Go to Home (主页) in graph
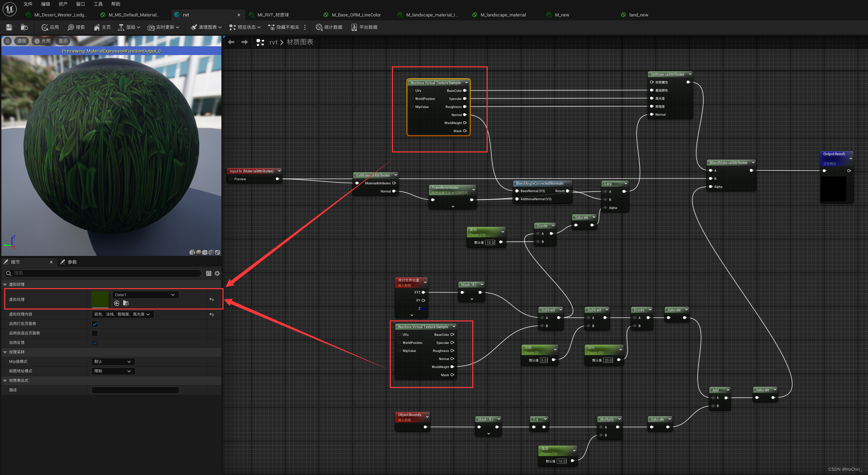The width and height of the screenshot is (868, 475). pyautogui.click(x=102, y=27)
